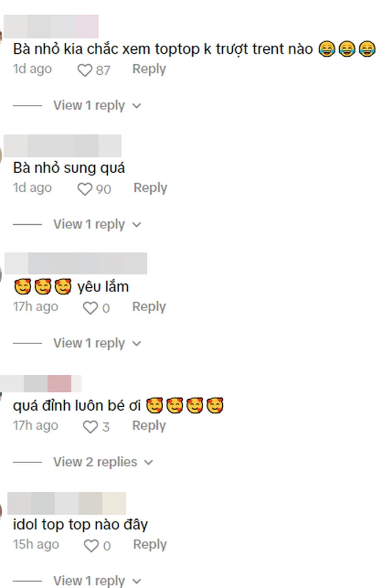Expand View 1 reply under 90-like comment

[97, 224]
